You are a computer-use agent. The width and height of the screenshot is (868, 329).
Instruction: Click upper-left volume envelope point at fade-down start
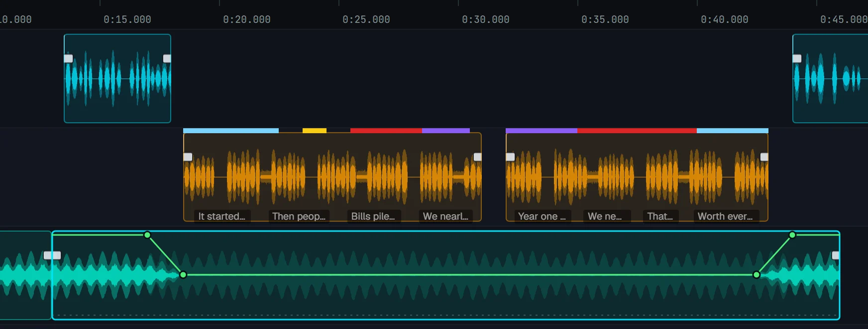pyautogui.click(x=147, y=235)
